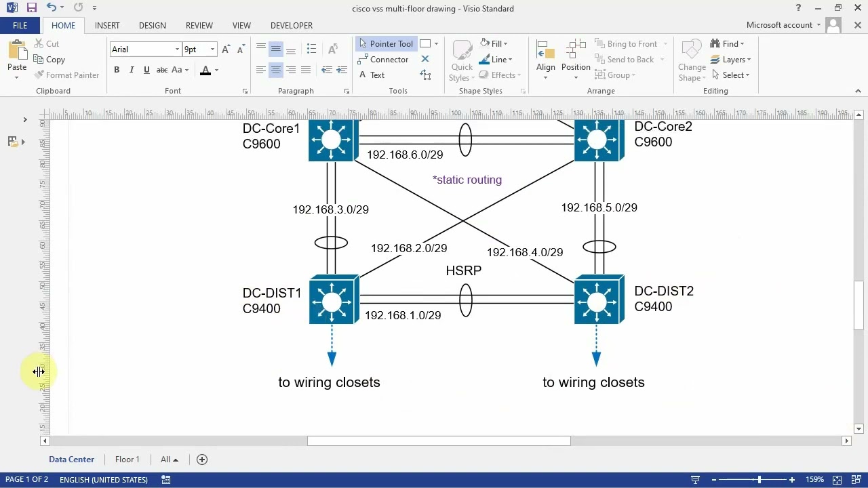This screenshot has width=868, height=488.
Task: Click the Redo icon in title bar
Action: (78, 8)
